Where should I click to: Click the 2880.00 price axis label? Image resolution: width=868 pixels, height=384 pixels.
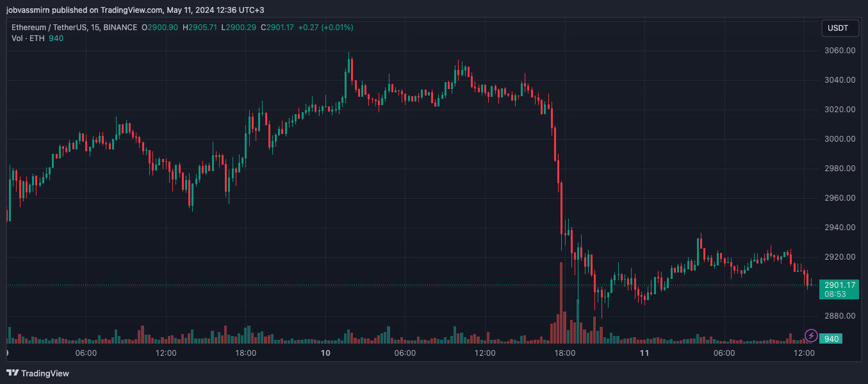(839, 316)
